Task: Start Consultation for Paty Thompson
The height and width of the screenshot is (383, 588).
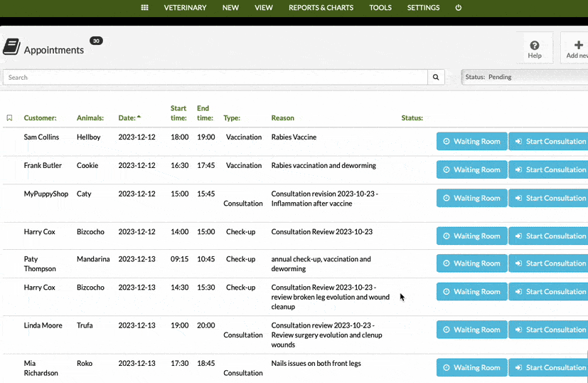Action: click(x=548, y=263)
